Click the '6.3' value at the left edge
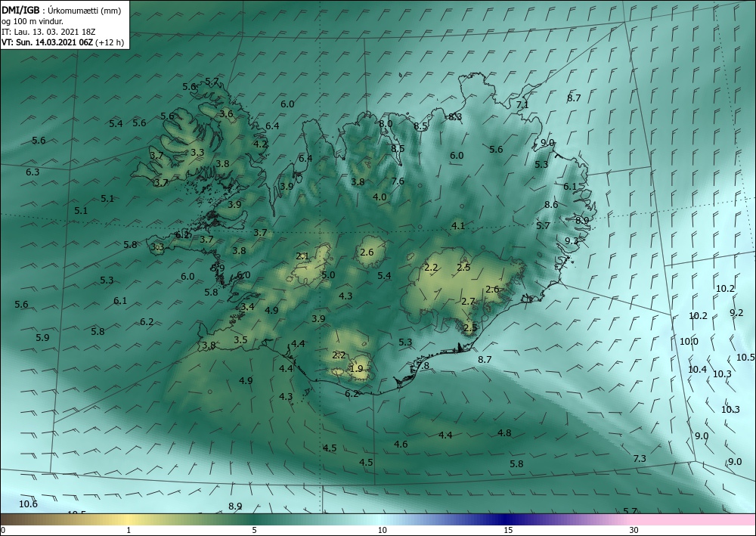756x536 pixels. click(x=33, y=172)
